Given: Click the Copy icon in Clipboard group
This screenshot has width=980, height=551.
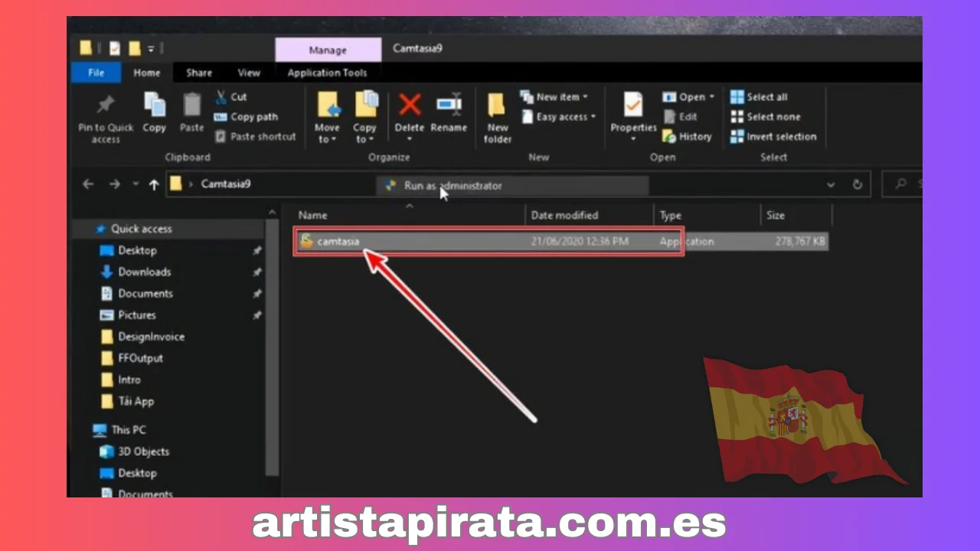Looking at the screenshot, I should pyautogui.click(x=154, y=105).
